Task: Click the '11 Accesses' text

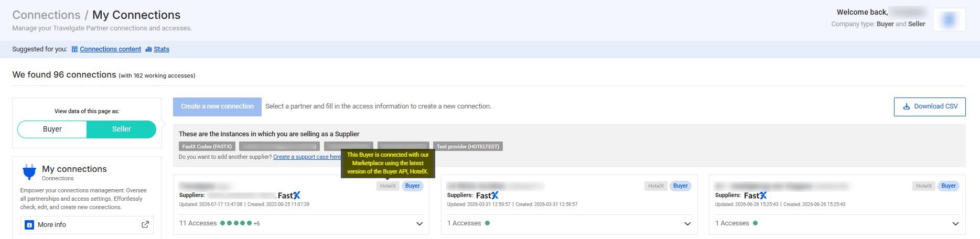Action: pos(198,223)
